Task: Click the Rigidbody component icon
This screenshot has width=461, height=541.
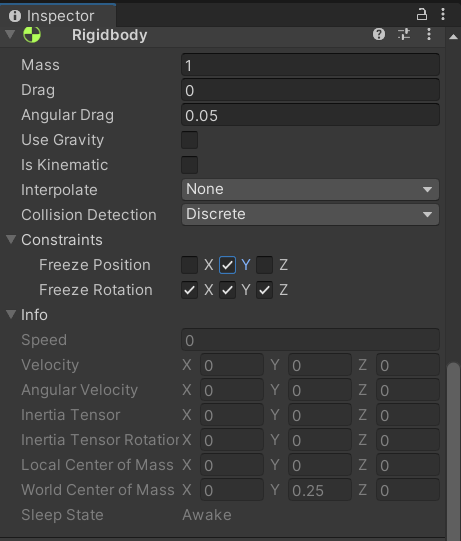Action: coord(32,35)
